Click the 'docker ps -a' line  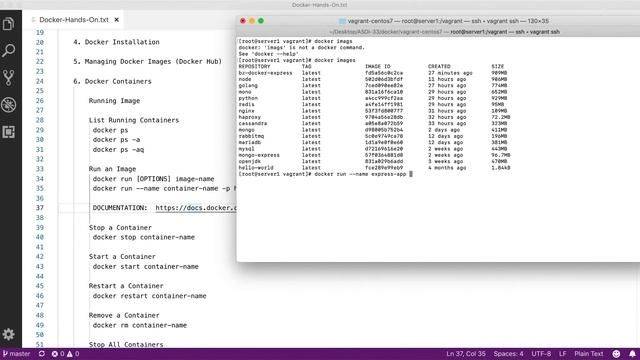(x=116, y=140)
